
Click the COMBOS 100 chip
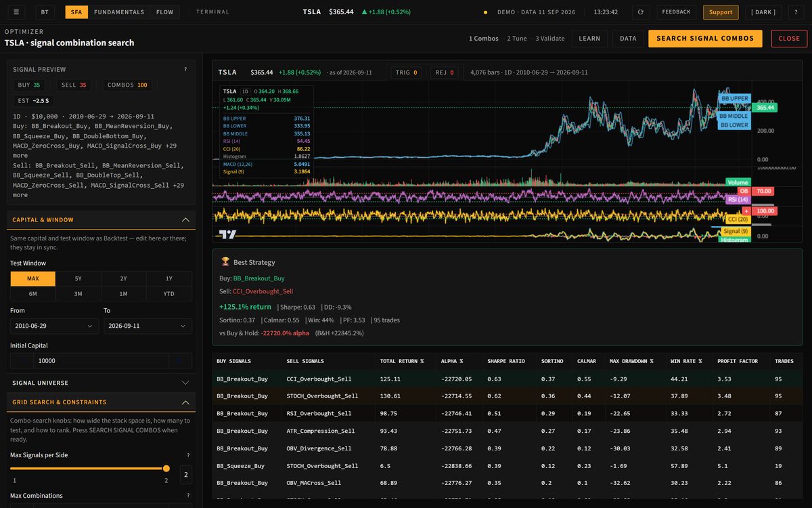click(127, 85)
